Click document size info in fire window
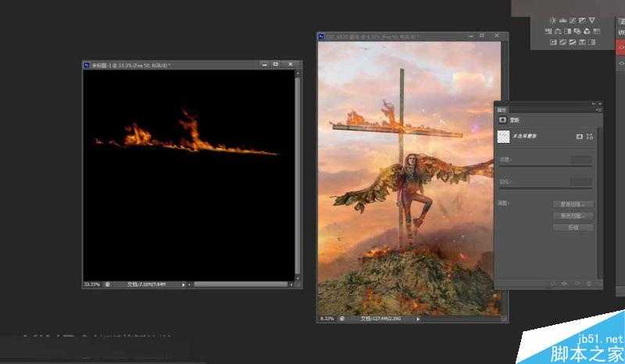The height and width of the screenshot is (364, 625). [146, 284]
